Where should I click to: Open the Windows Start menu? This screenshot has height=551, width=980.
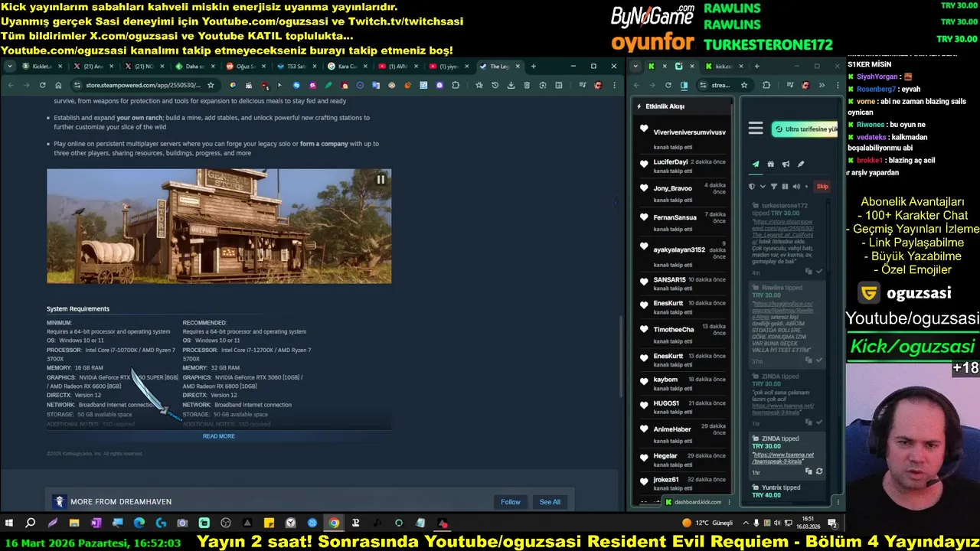(9, 523)
